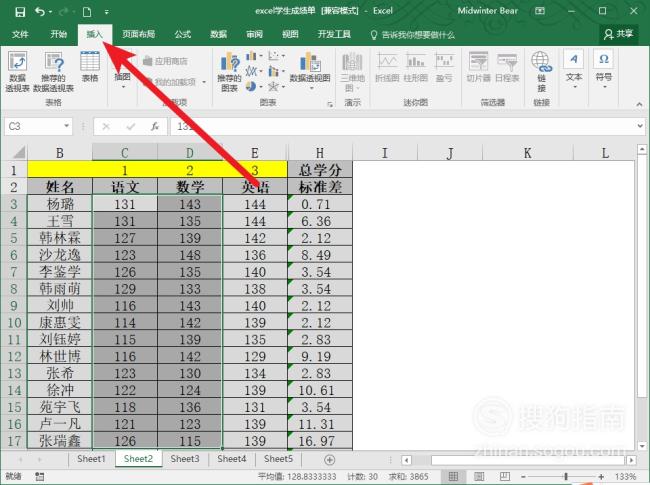Click the 总学分 header cell
Viewport: 650px width, 485px height.
[320, 170]
